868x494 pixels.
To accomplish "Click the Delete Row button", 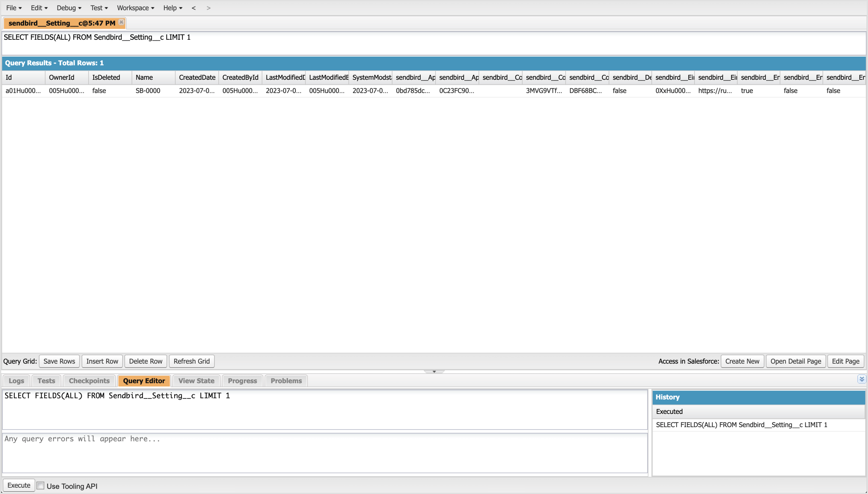I will (146, 361).
